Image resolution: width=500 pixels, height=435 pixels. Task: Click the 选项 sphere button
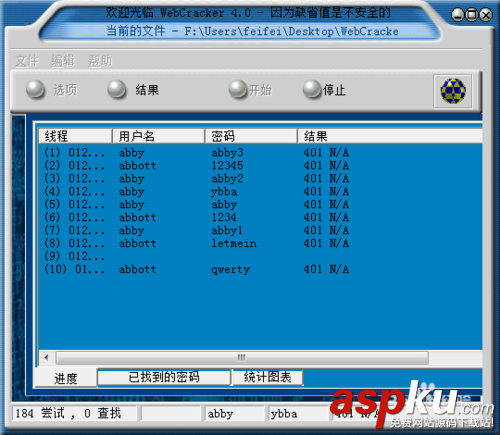[35, 90]
